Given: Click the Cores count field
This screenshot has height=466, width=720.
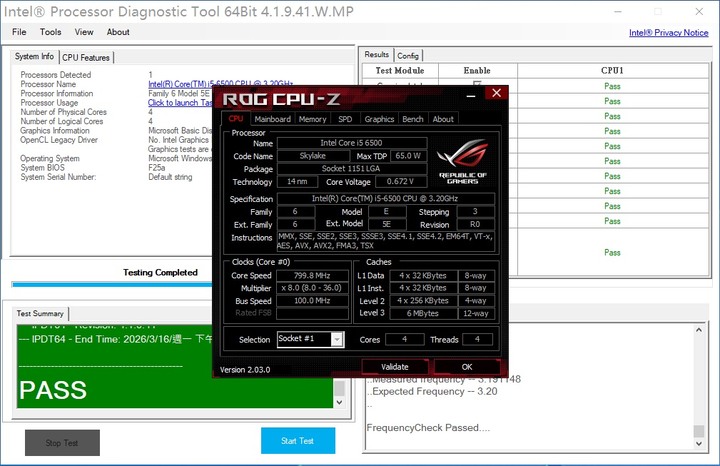Looking at the screenshot, I should click(405, 339).
